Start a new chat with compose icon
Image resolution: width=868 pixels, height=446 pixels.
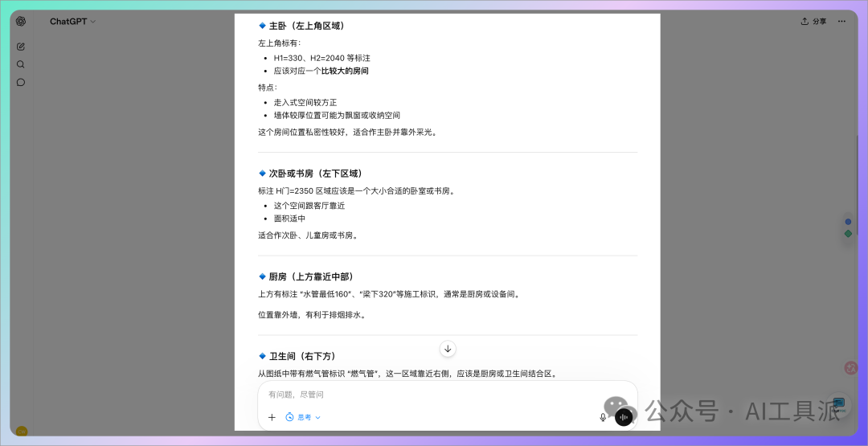click(x=20, y=47)
